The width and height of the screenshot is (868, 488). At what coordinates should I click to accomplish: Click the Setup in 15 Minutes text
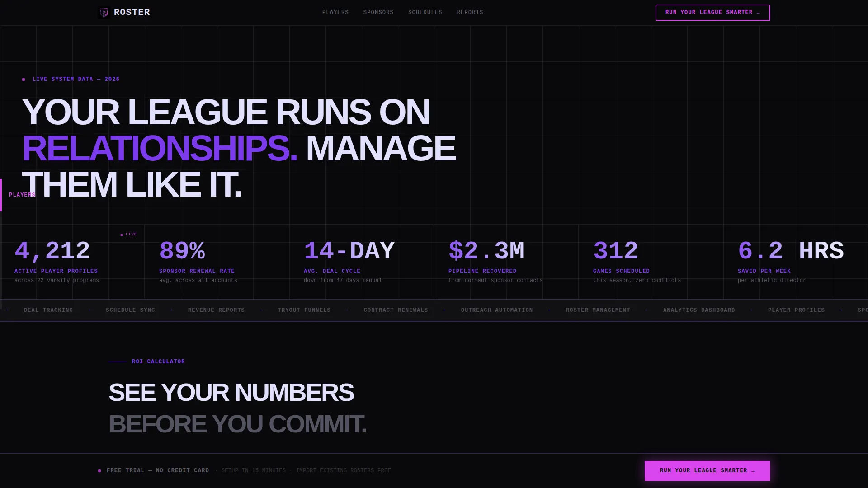pyautogui.click(x=253, y=471)
